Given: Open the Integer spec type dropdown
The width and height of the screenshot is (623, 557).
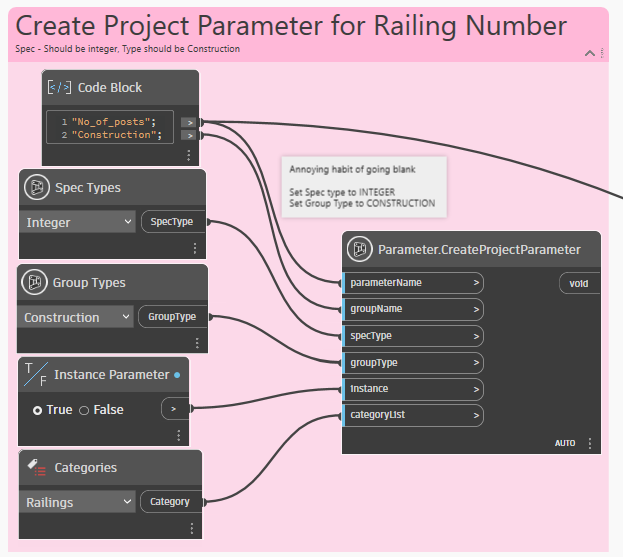Looking at the screenshot, I should click(x=77, y=222).
